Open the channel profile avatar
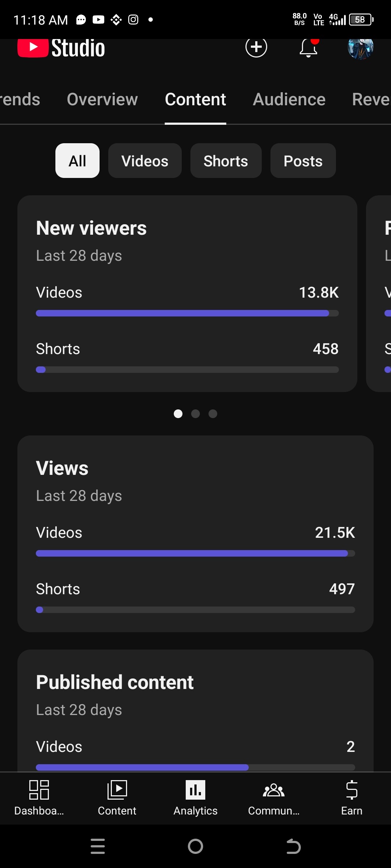The width and height of the screenshot is (391, 868). [360, 48]
